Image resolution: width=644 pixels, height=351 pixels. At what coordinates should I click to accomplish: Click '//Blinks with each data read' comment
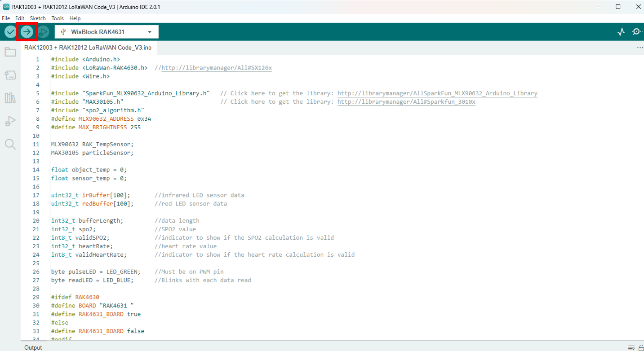pyautogui.click(x=203, y=280)
